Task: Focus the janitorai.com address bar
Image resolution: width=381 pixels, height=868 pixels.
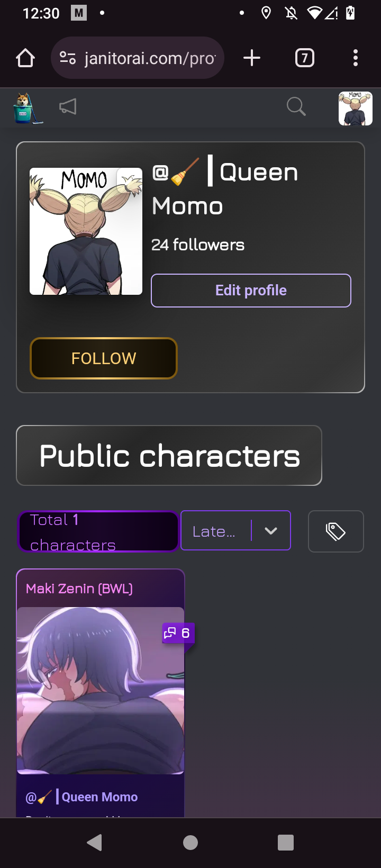Action: tap(149, 58)
